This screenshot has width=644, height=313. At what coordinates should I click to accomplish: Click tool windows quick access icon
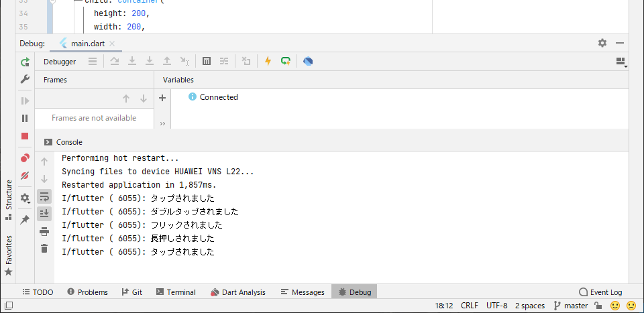click(9, 306)
